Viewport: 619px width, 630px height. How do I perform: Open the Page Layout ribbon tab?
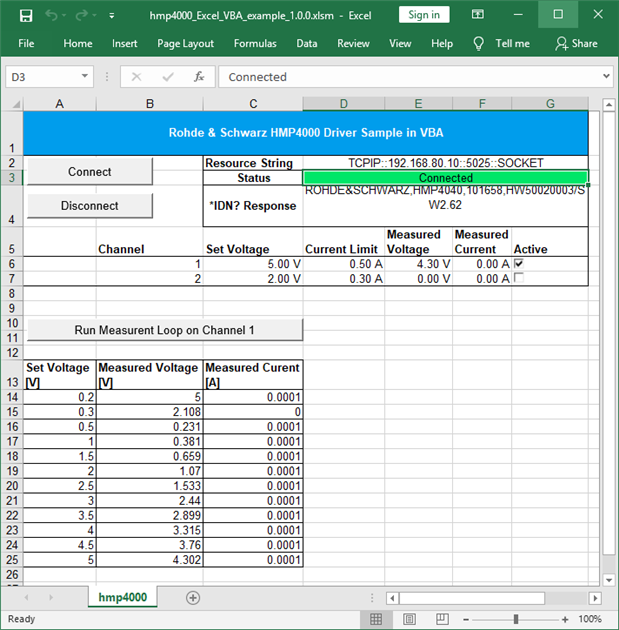coord(185,44)
